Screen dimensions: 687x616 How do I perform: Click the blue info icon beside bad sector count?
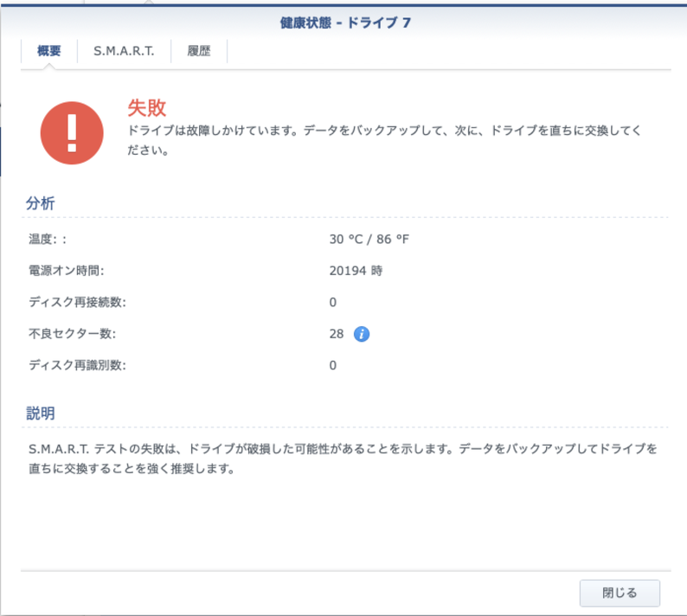(x=362, y=334)
